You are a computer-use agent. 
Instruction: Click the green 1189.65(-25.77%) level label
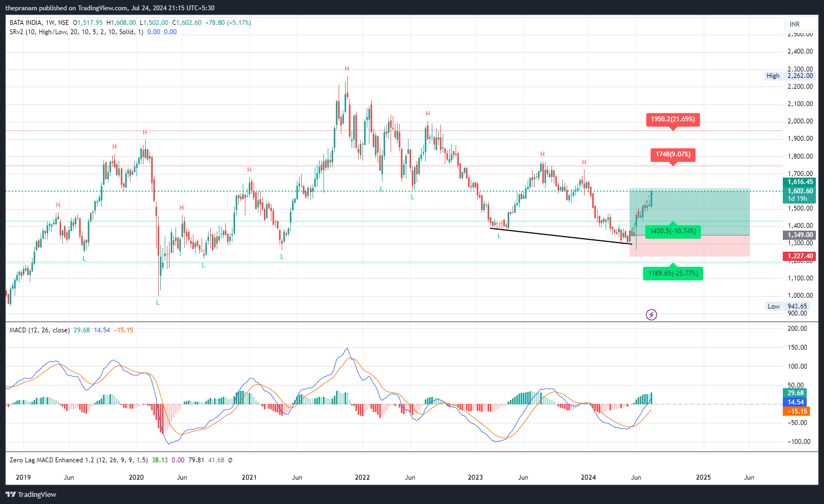click(x=673, y=273)
